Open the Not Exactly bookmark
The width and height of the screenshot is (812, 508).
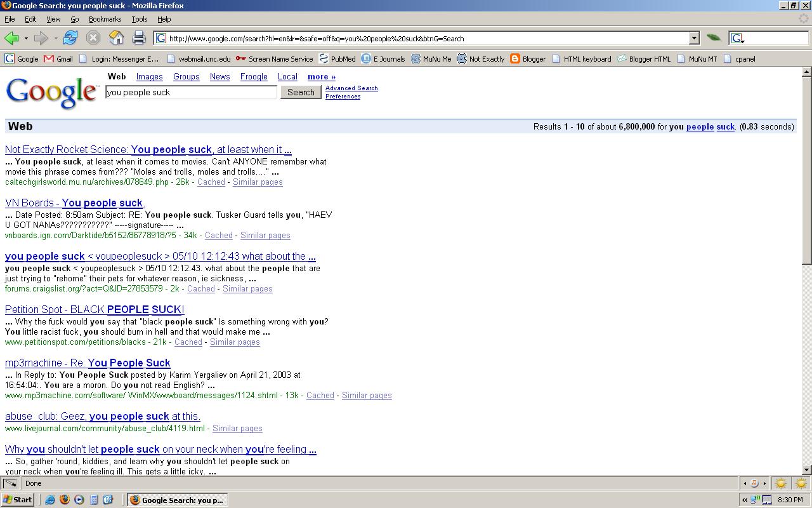coord(481,58)
